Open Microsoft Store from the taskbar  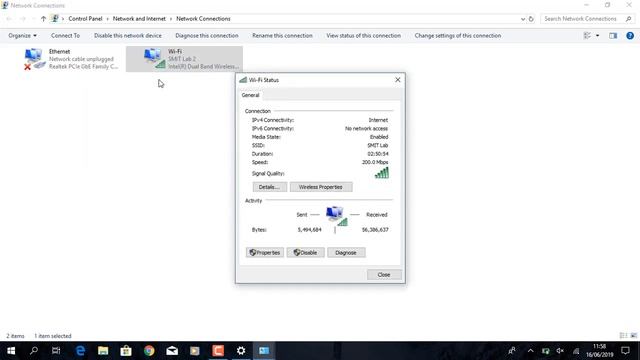coord(126,351)
